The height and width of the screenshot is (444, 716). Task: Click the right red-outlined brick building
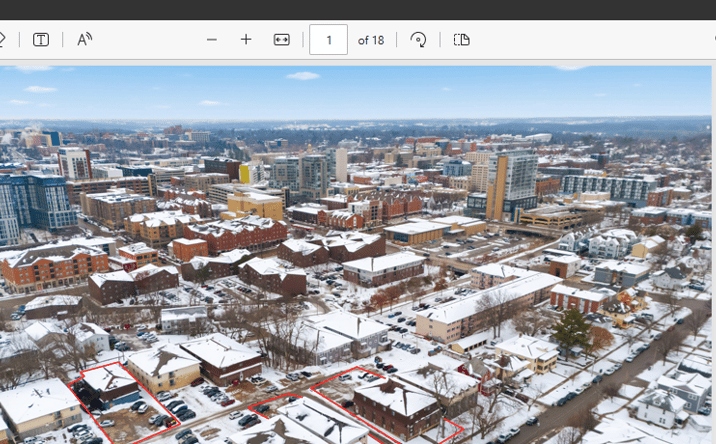[x=396, y=408]
